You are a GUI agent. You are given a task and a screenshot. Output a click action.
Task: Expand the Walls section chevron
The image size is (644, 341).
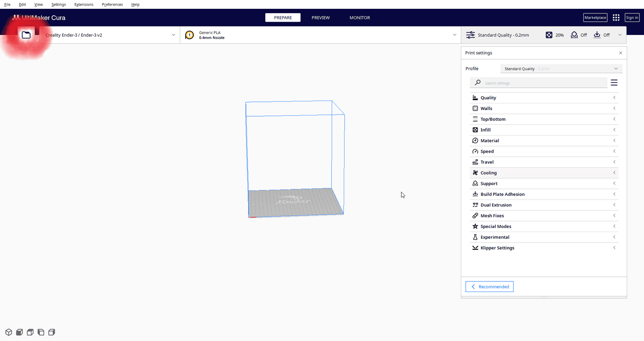pyautogui.click(x=614, y=109)
